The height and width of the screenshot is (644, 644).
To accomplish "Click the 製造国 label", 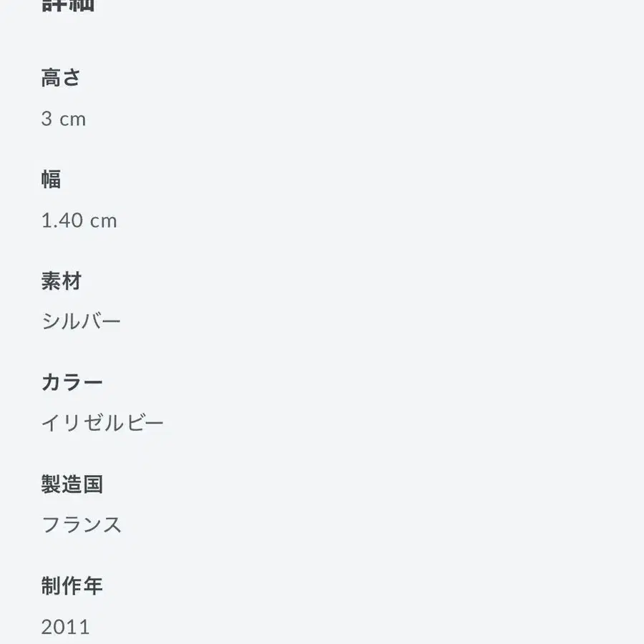I will tap(72, 484).
